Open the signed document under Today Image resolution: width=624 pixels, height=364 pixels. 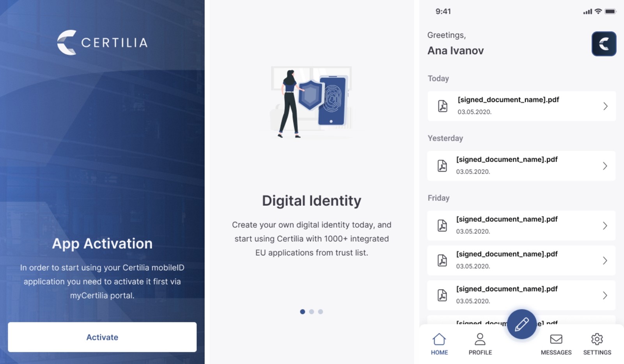click(x=522, y=106)
